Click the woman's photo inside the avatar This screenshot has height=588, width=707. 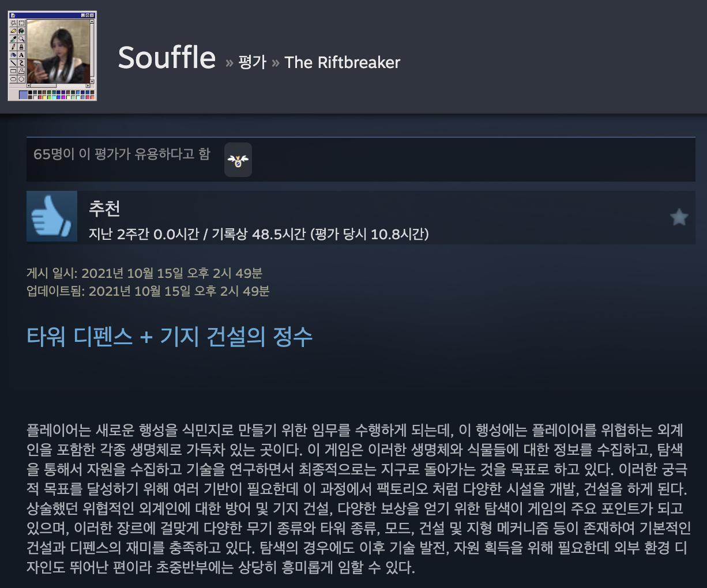click(x=58, y=51)
